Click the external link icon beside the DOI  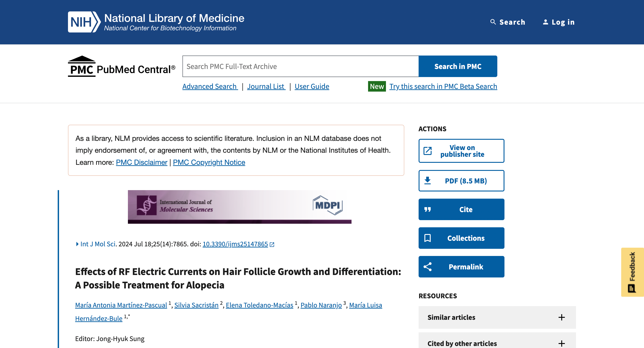[x=272, y=244]
